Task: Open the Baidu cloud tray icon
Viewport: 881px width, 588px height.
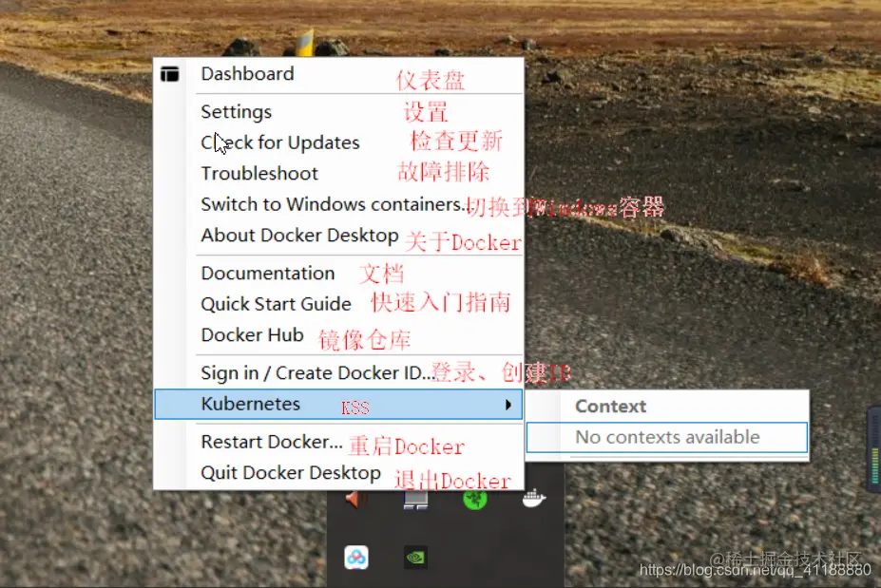Action: point(356,558)
